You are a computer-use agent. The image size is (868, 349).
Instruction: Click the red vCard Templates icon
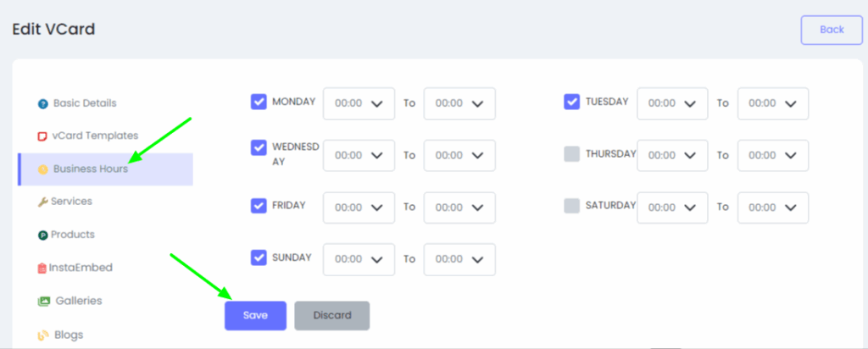pyautogui.click(x=42, y=136)
